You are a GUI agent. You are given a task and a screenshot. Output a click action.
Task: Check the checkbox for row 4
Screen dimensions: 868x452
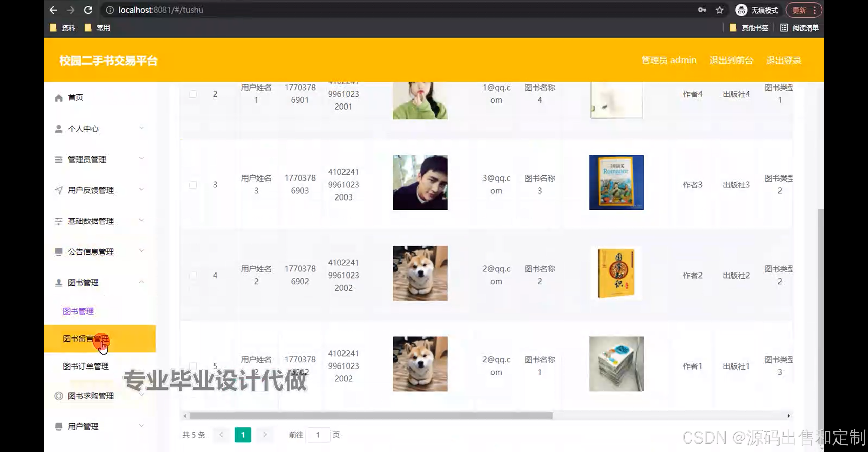tap(193, 276)
